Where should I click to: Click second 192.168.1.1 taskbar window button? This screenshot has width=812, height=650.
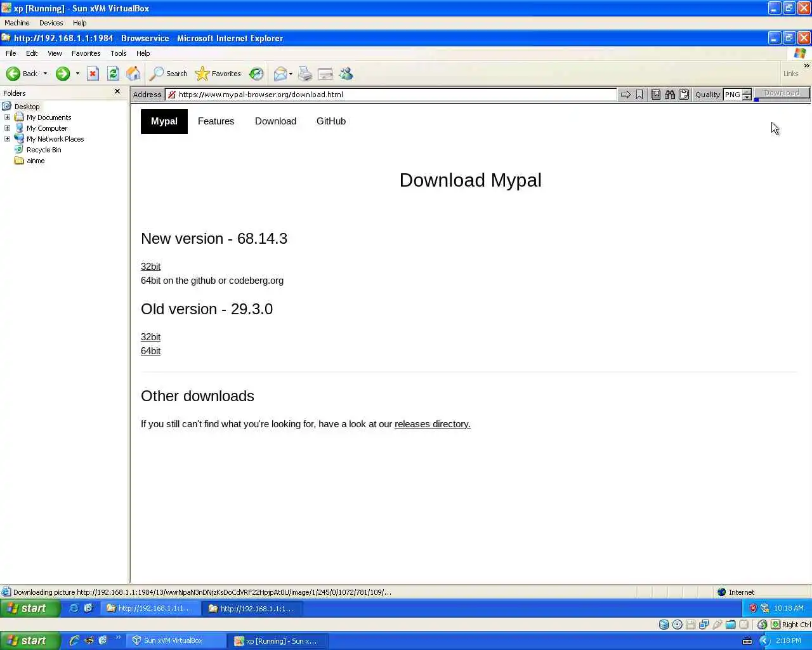[253, 608]
